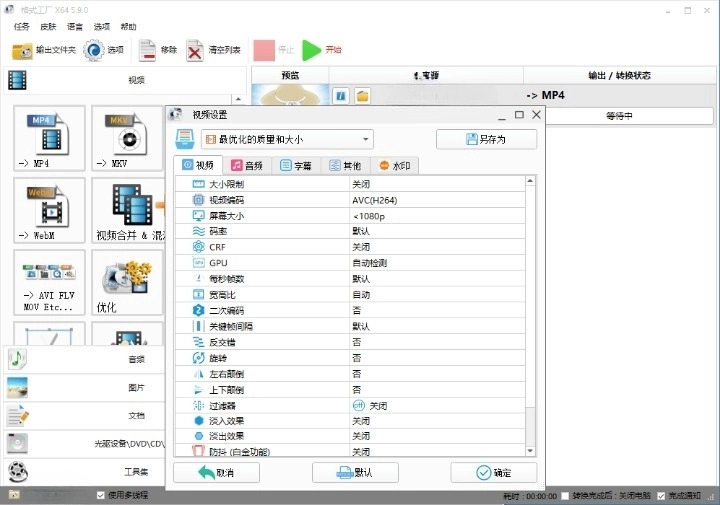Click the settings list scrollbar down arrow

tap(530, 451)
